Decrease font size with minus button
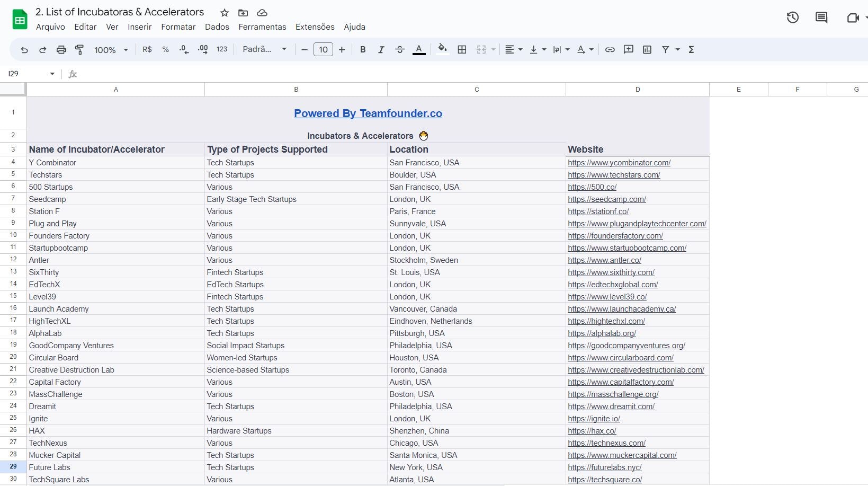Image resolution: width=868 pixels, height=486 pixels. coord(305,50)
